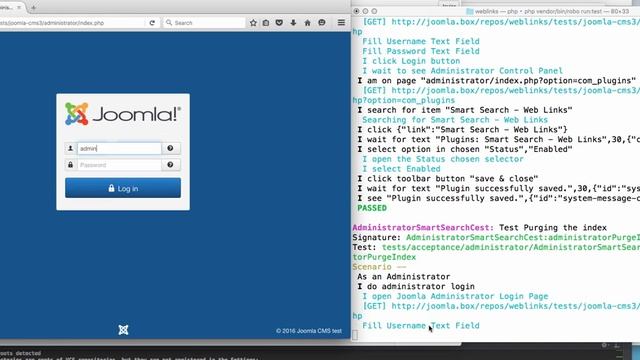Click 'I click toolbar button "save & close"' line
The width and height of the screenshot is (640, 360).
[x=448, y=179]
